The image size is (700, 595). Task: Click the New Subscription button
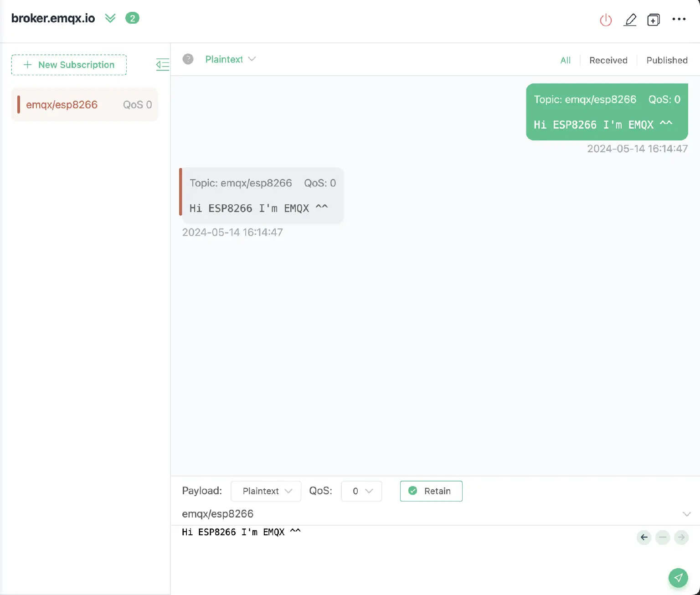click(69, 65)
